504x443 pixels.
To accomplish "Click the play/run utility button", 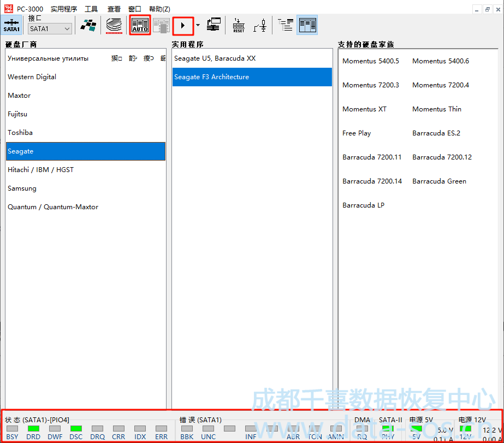I will (x=183, y=25).
